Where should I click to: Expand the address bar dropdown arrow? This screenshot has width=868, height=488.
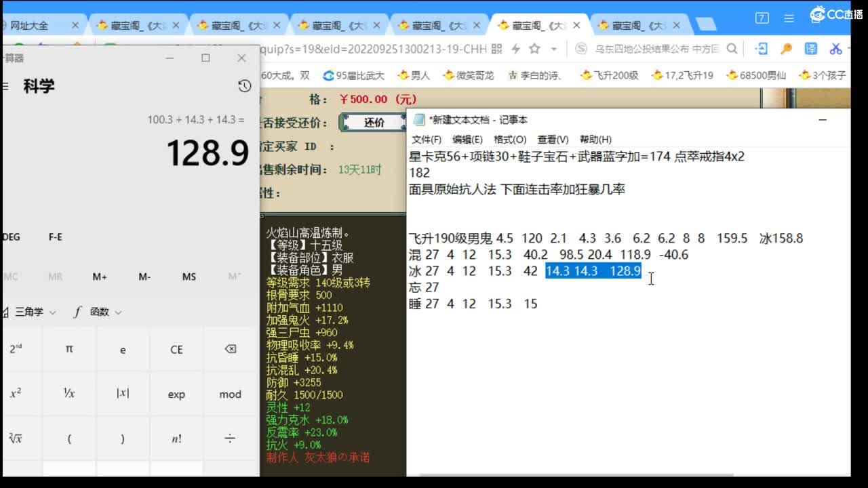coord(554,49)
